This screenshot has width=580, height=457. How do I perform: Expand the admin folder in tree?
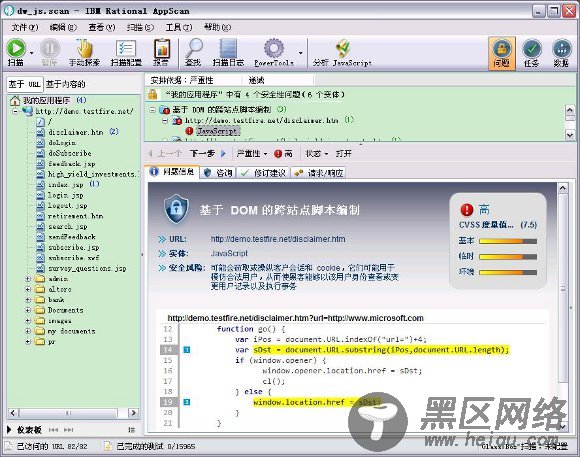(x=28, y=279)
